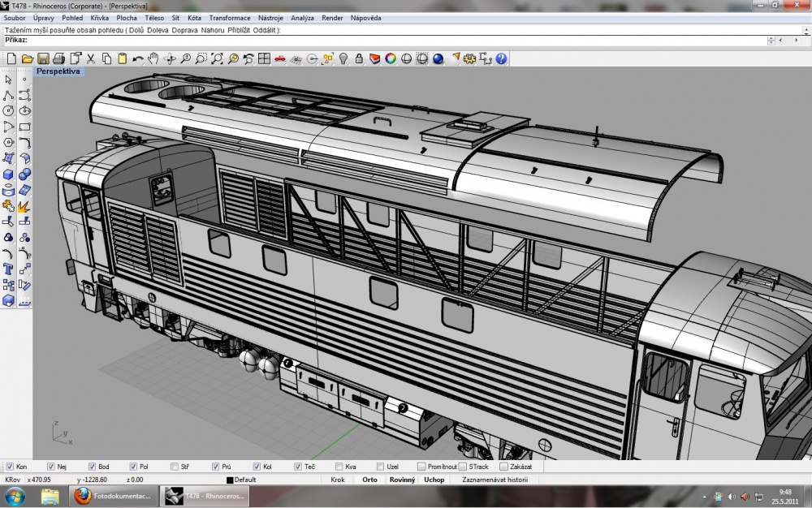Open a file with the folder icon
The width and height of the screenshot is (812, 508).
coord(28,59)
